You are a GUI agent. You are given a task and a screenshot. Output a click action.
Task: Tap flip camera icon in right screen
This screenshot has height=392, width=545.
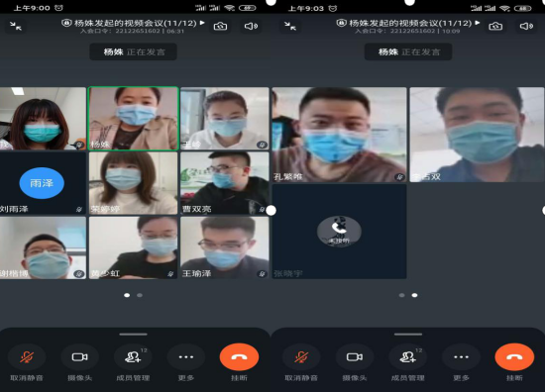pos(495,26)
